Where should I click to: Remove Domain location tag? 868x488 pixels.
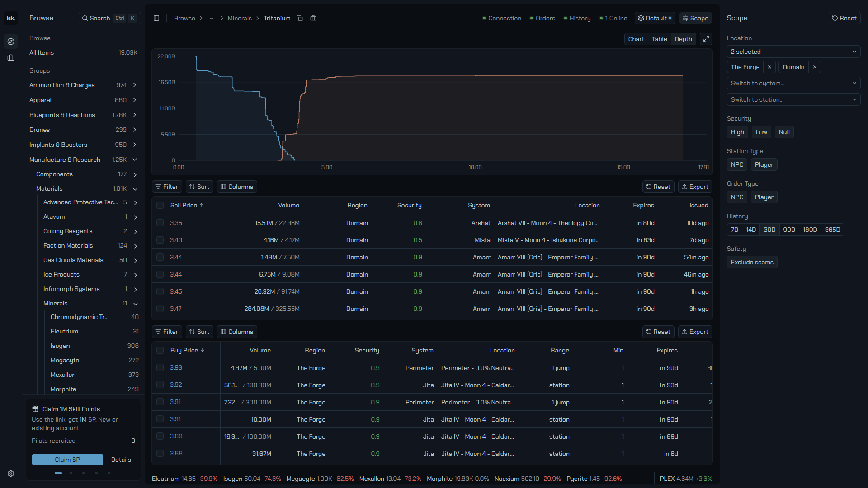click(x=815, y=67)
